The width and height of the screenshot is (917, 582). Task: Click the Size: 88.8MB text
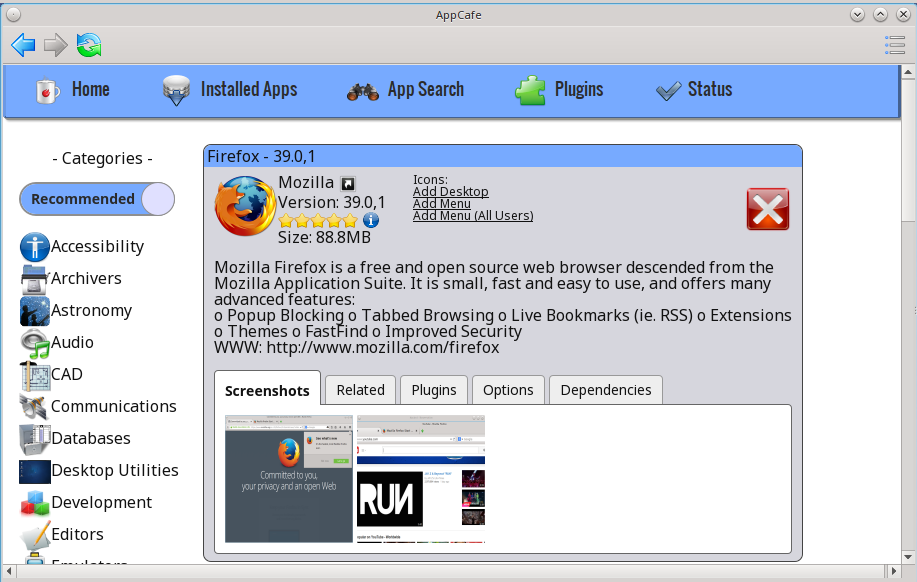[x=324, y=237]
